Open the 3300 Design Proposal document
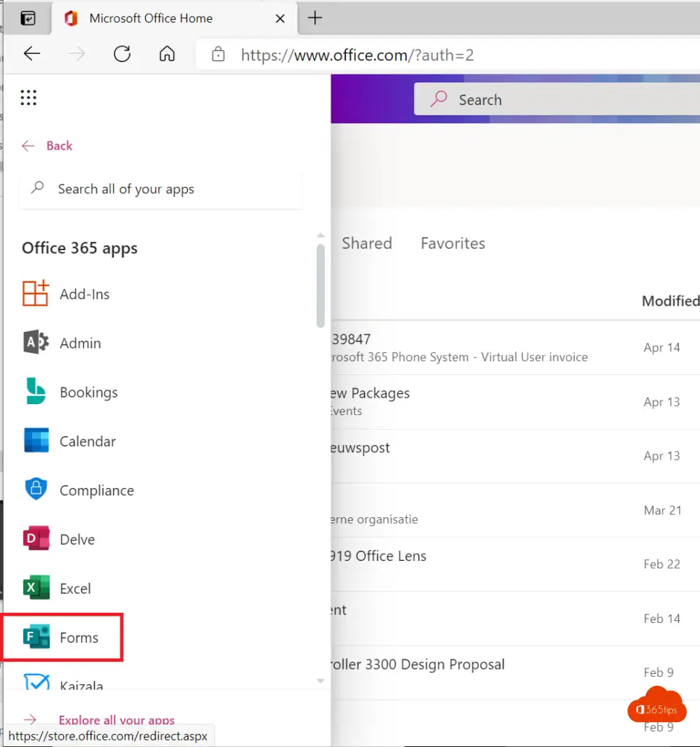Screen dimensions: 700x747 [515, 673]
